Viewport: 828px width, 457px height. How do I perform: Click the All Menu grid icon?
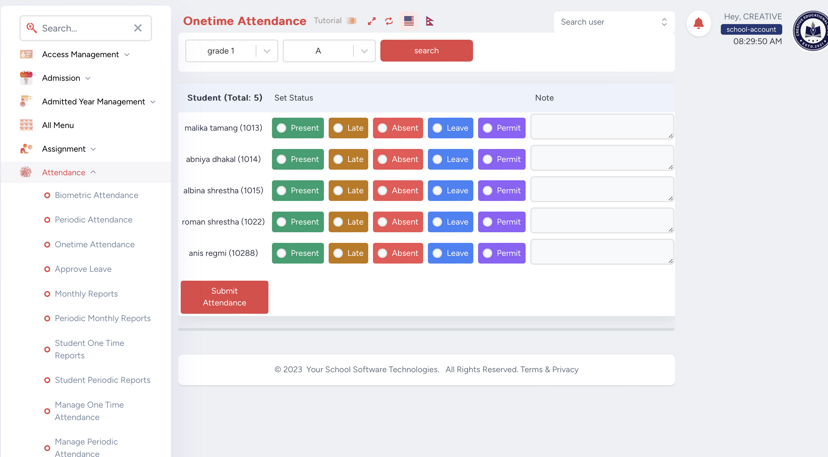[26, 125]
